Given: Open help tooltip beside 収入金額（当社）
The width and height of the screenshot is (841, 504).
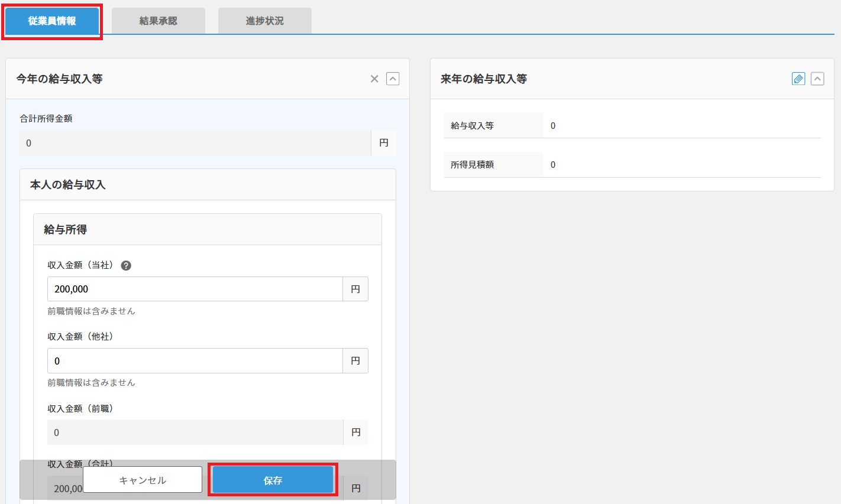Looking at the screenshot, I should pyautogui.click(x=126, y=266).
